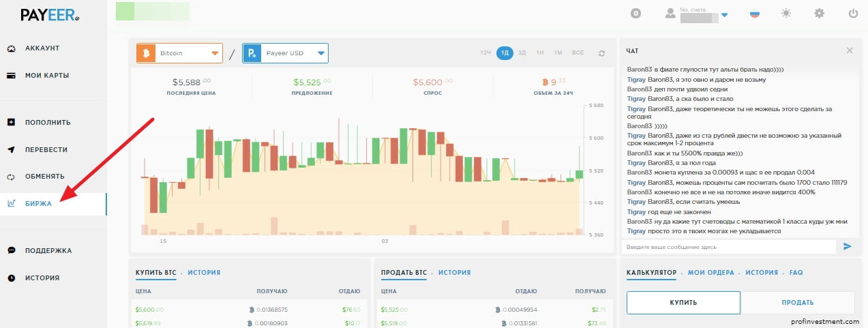Toggle the brightness theme icon

click(787, 13)
